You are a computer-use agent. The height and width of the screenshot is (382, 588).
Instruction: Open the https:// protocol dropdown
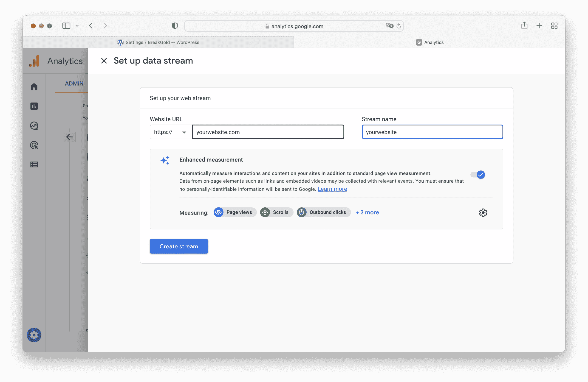(171, 132)
